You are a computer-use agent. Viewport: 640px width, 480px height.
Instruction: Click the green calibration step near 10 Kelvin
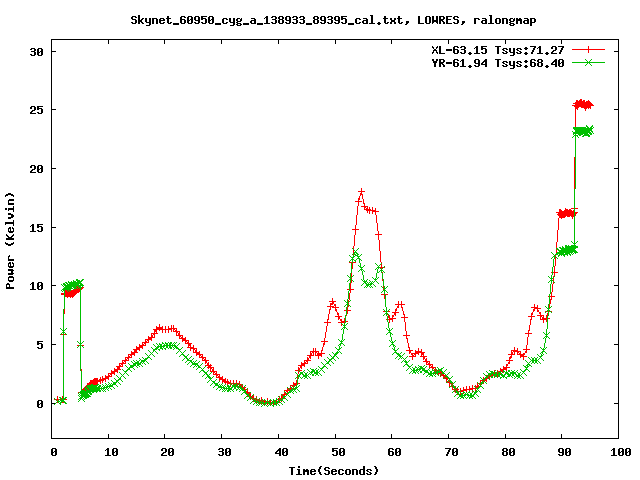72,286
